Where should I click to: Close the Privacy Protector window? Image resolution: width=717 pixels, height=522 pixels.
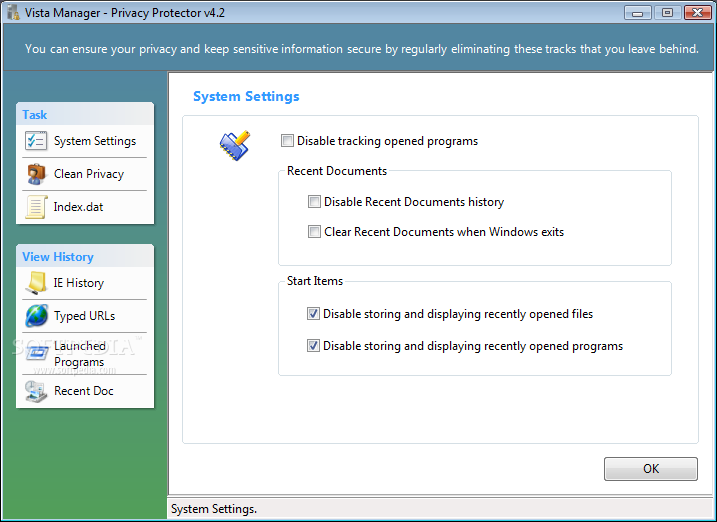[x=697, y=13]
